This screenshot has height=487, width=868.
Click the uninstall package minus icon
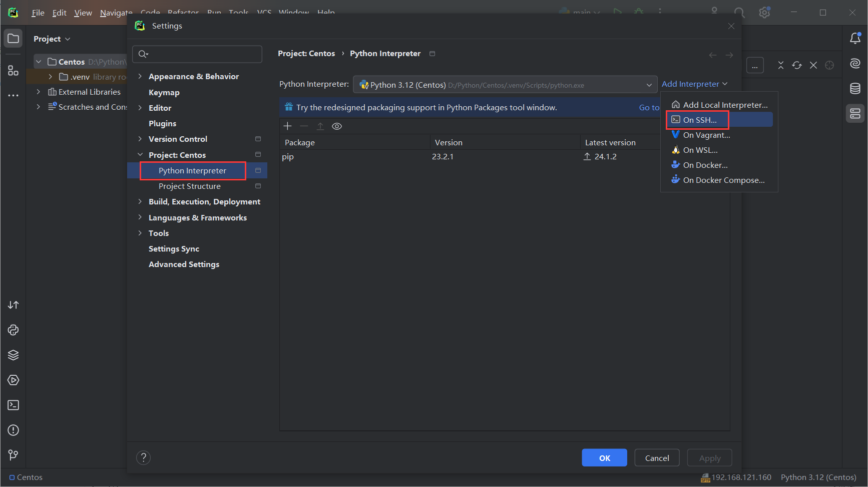click(x=304, y=126)
